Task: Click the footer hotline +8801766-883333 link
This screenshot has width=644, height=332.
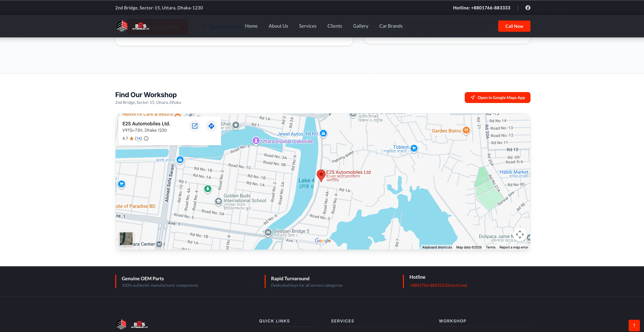Action: point(438,285)
